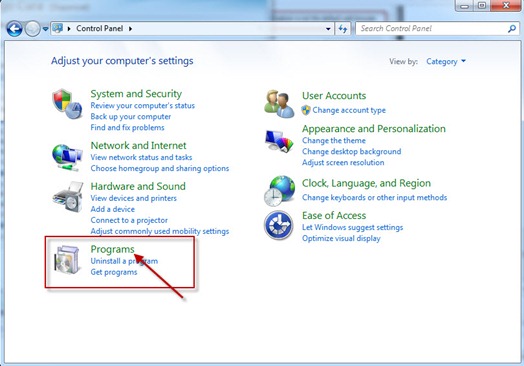524x366 pixels.
Task: Open Find and fix problems
Action: (127, 128)
